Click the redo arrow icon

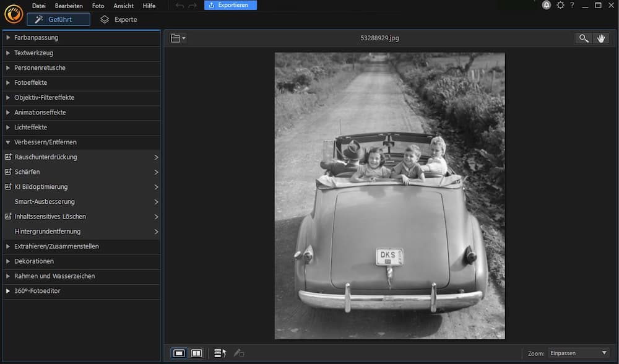pos(193,6)
